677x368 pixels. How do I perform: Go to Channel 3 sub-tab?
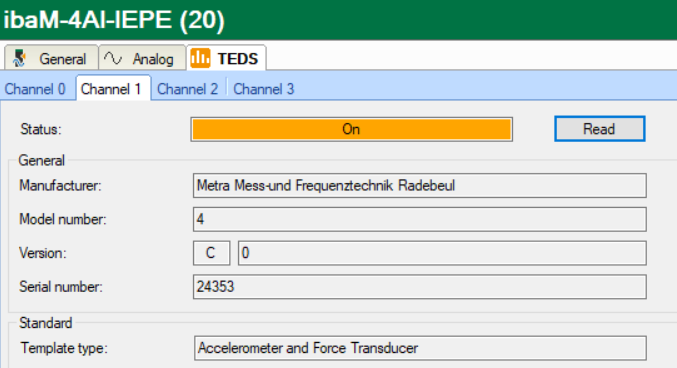263,89
